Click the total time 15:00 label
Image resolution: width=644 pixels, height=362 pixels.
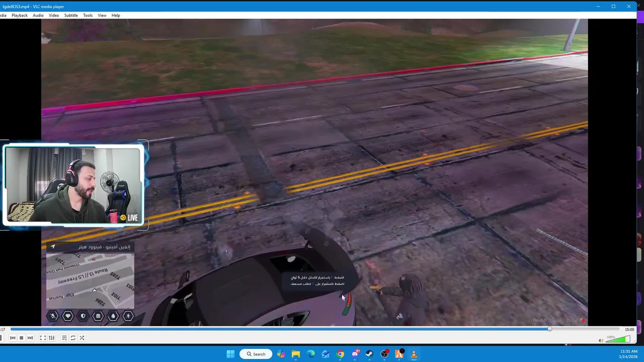[629, 329]
